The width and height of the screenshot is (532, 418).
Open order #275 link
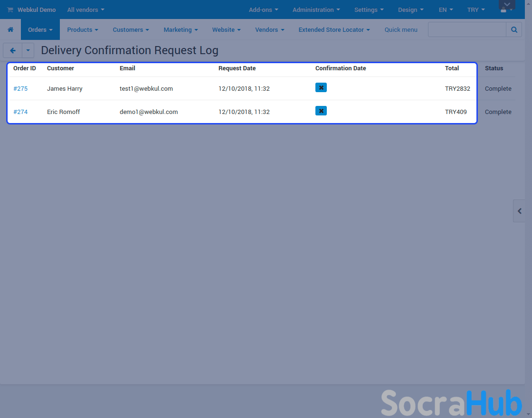[x=20, y=88]
